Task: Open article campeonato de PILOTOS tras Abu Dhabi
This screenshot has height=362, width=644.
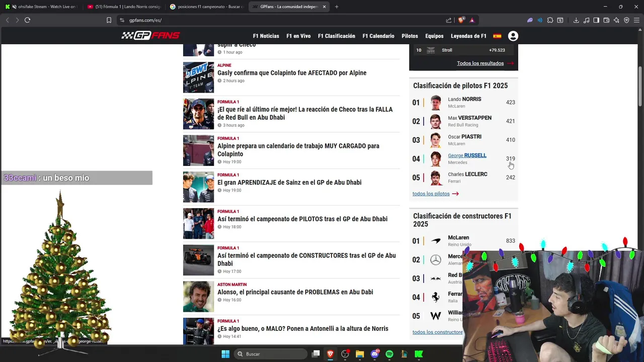Action: coord(302,219)
